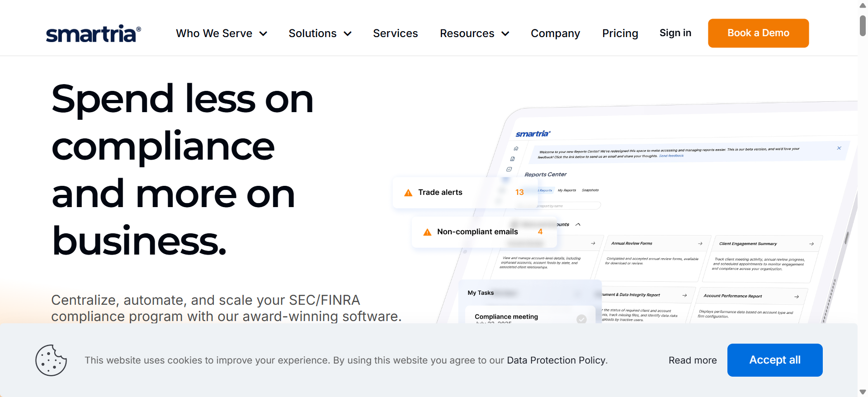This screenshot has width=868, height=397.
Task: Go to the Services page
Action: pyautogui.click(x=396, y=33)
